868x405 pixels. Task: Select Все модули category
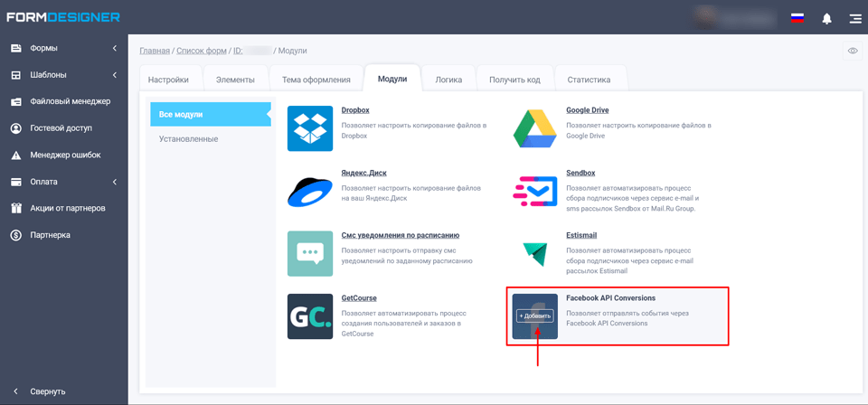click(211, 115)
